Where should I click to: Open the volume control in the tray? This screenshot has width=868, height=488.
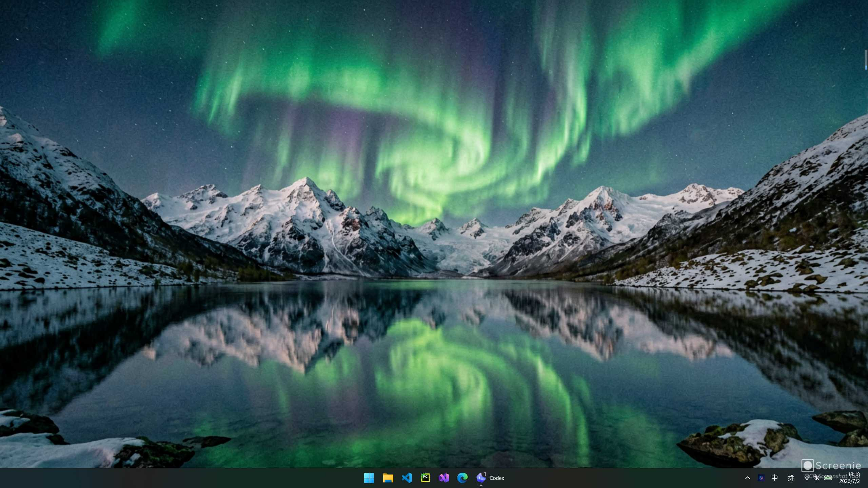tap(817, 478)
